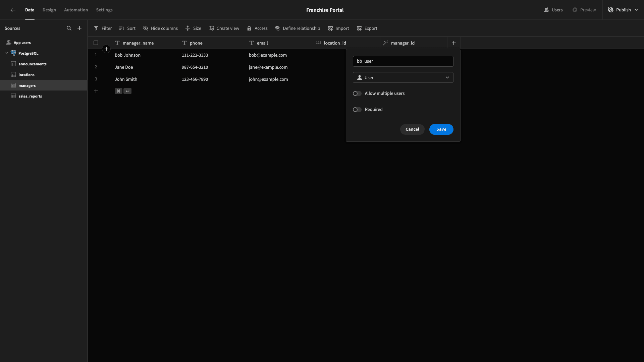
Task: Click the bb_user input field
Action: (404, 61)
